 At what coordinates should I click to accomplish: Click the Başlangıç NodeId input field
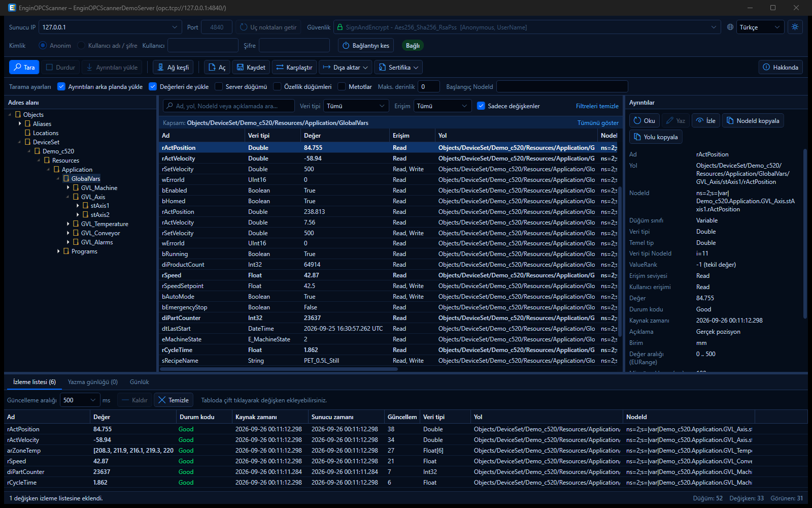click(562, 86)
